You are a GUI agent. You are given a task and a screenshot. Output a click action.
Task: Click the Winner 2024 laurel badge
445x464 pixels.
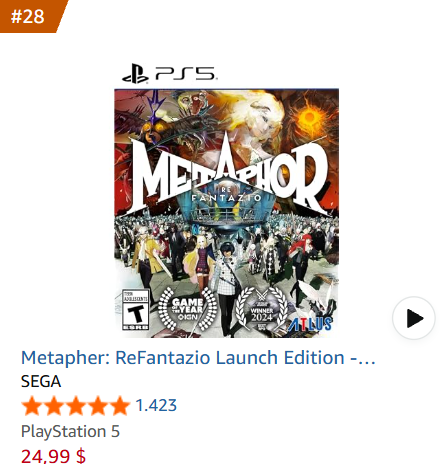[262, 309]
